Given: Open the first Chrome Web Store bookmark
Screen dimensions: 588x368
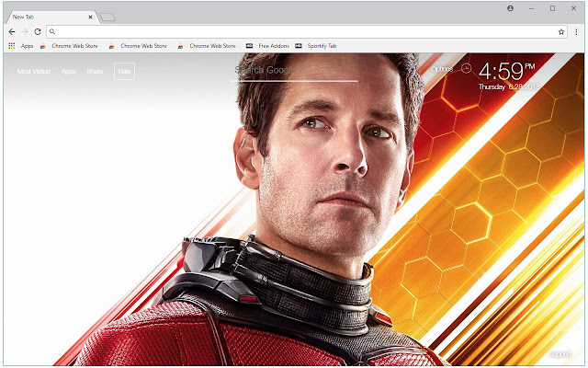Looking at the screenshot, I should 70,46.
